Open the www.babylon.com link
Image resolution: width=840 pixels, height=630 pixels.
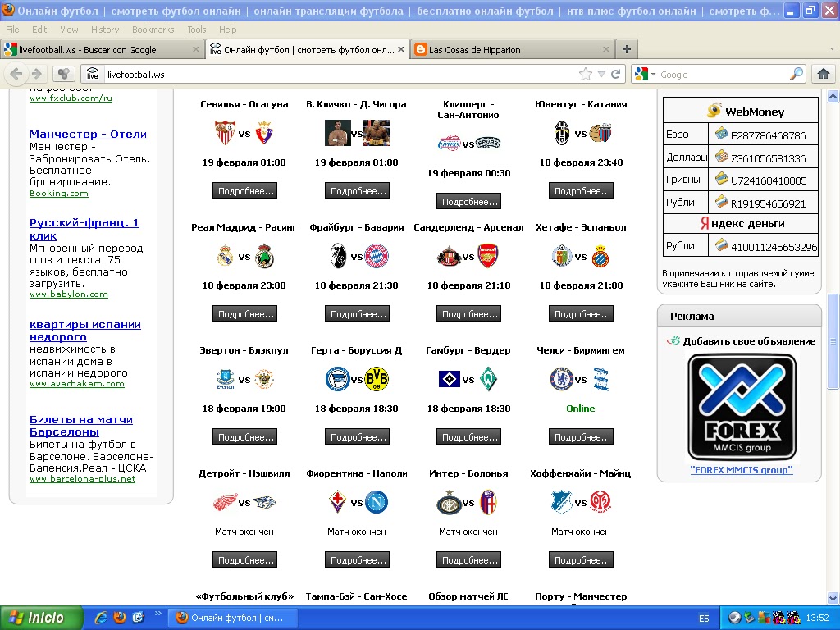pyautogui.click(x=69, y=294)
